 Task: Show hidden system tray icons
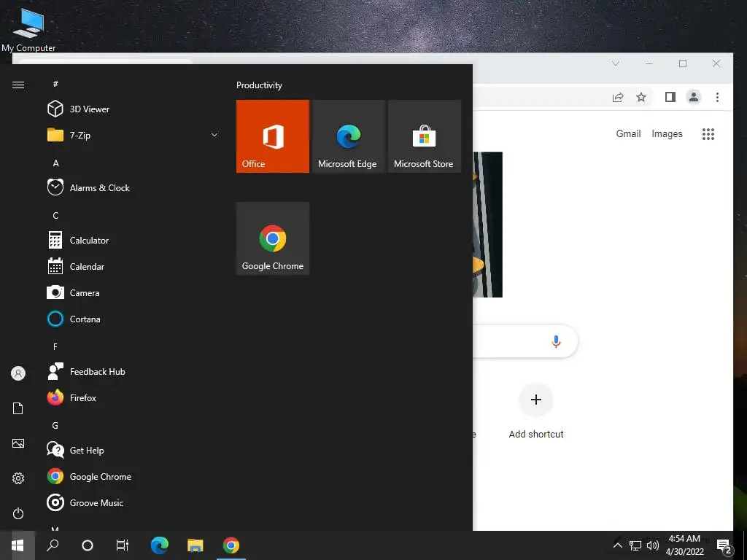click(x=617, y=545)
